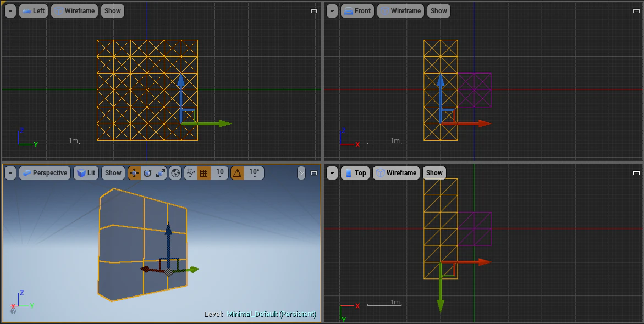Click the center sphere of the Perspective gizmo

(x=168, y=272)
